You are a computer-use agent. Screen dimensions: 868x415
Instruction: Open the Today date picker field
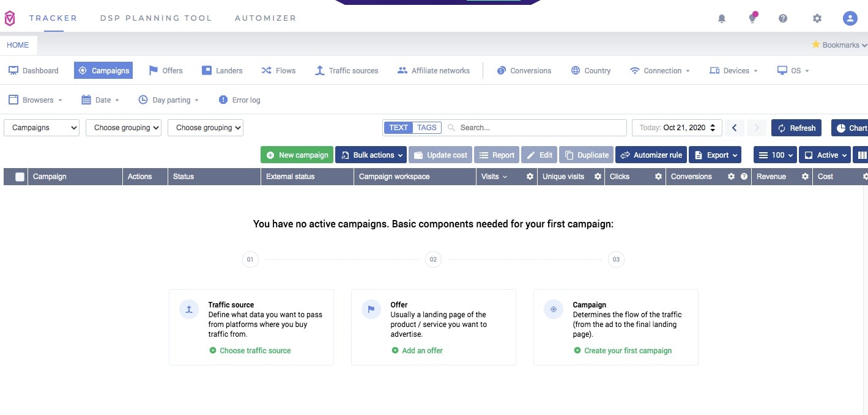click(677, 128)
